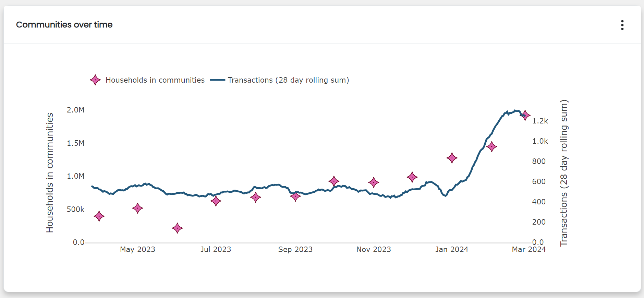Click the 1.2k right axis tick
This screenshot has height=298, width=644.
click(540, 121)
